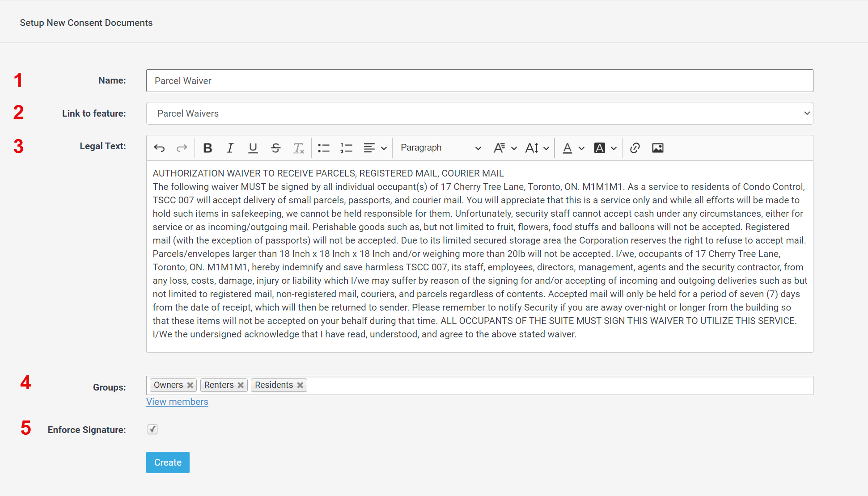868x496 pixels.
Task: Toggle the Enforce Signature checkbox
Action: pos(152,429)
